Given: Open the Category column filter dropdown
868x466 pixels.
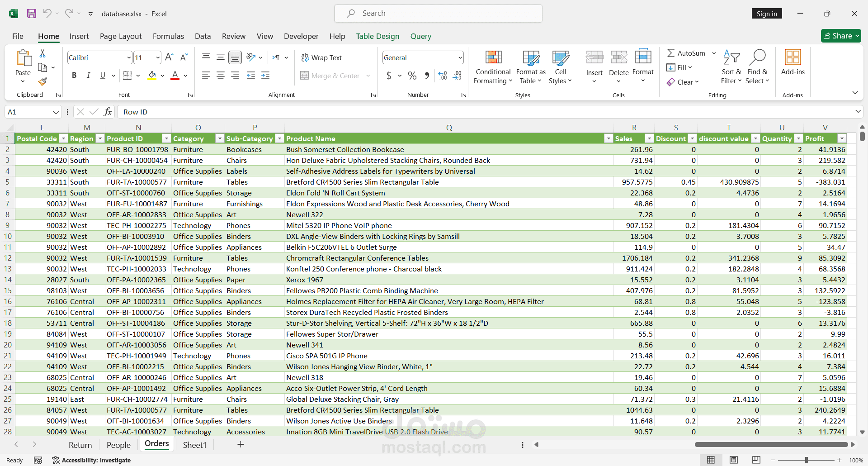Looking at the screenshot, I should tap(220, 138).
